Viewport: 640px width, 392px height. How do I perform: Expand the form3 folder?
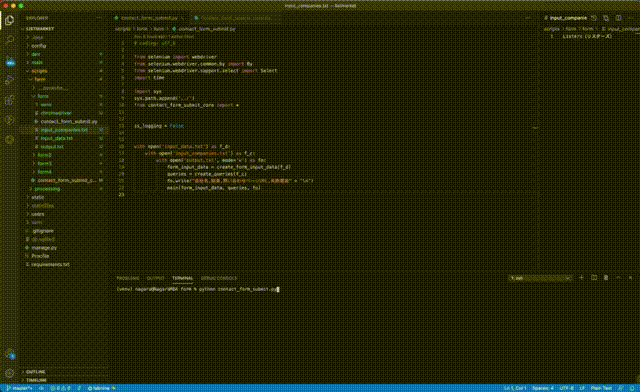point(44,163)
